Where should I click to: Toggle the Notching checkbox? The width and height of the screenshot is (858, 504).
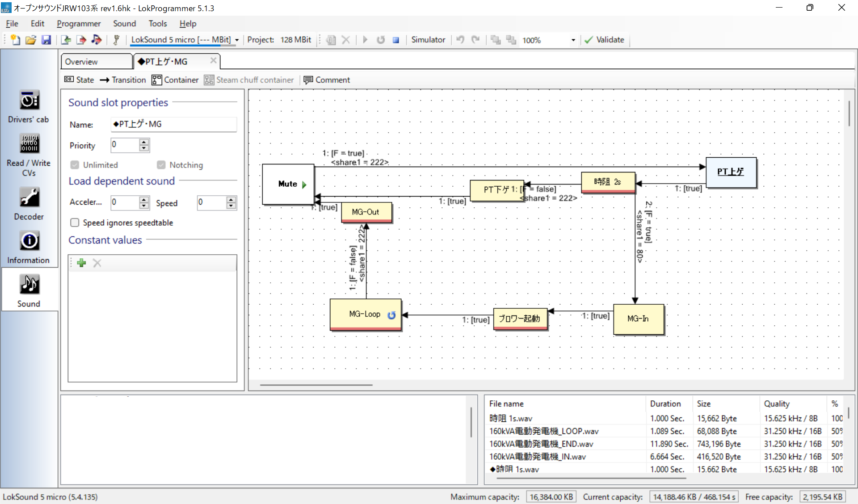pyautogui.click(x=161, y=165)
